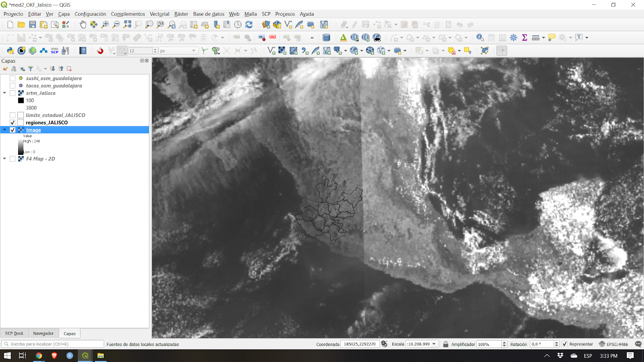Open the Complementos menu
644x362 pixels.
(128, 14)
